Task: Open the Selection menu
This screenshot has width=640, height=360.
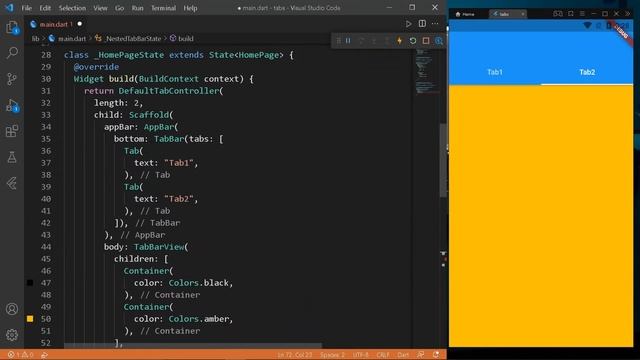Action: pos(72,8)
